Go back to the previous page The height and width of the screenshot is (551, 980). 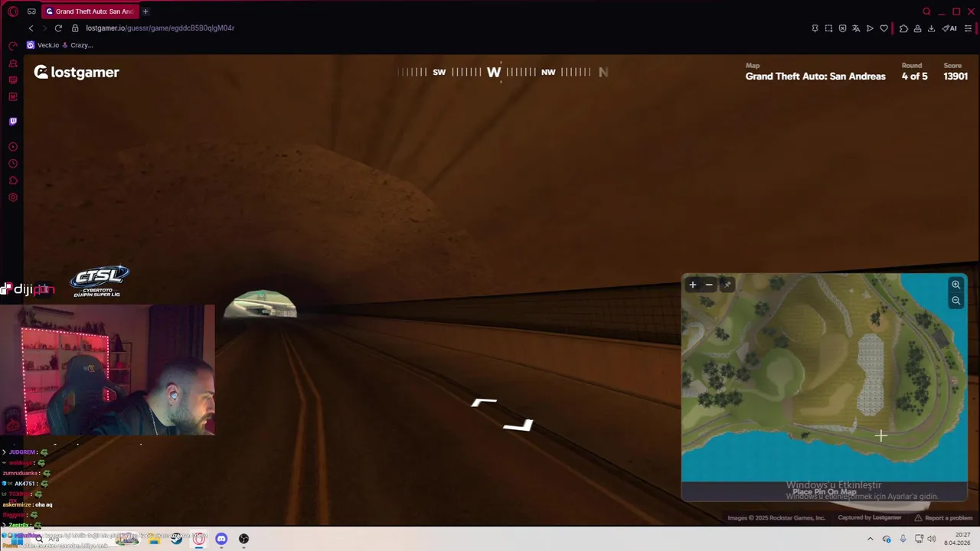pyautogui.click(x=31, y=28)
